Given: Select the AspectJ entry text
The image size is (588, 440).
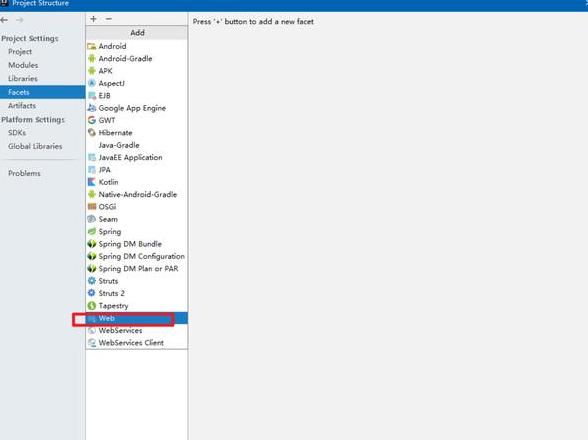Looking at the screenshot, I should coord(111,83).
